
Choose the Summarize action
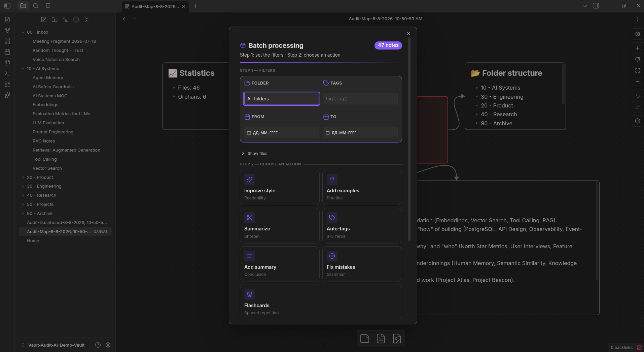coord(280,226)
